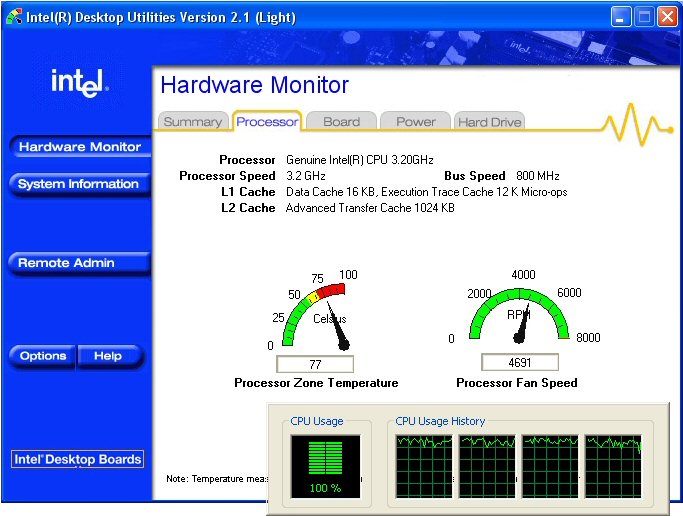Screen dimensions: 683x516
Task: Click the application icon in title bar
Action: (x=13, y=15)
